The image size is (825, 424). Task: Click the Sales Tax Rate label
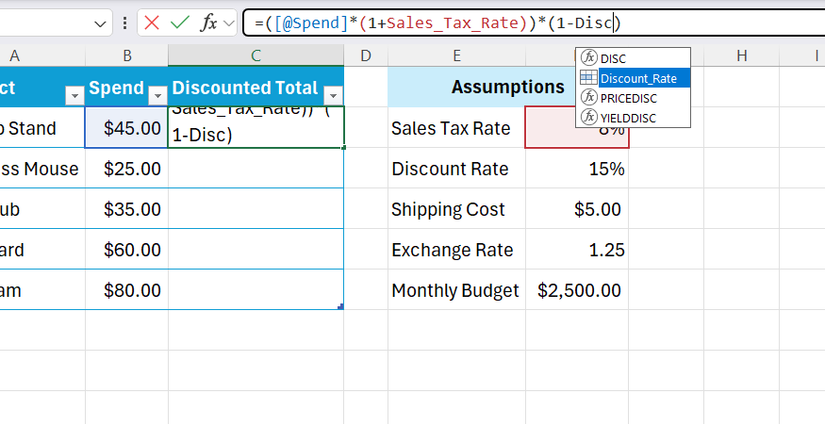tap(451, 128)
